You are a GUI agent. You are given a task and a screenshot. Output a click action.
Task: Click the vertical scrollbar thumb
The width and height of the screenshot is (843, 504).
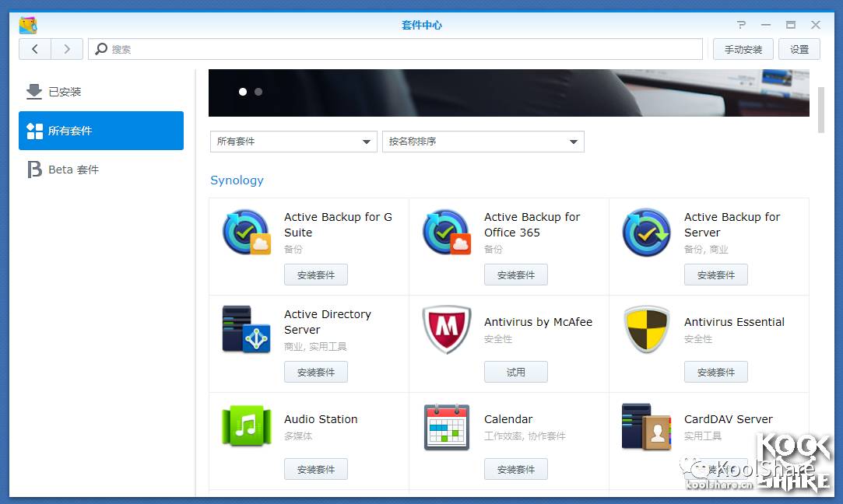821,110
